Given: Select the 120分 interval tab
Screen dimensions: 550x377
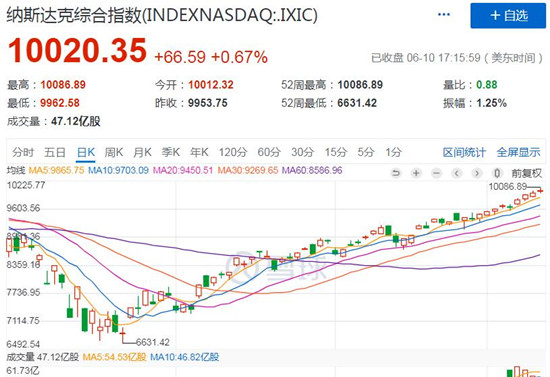Looking at the screenshot, I should (x=233, y=153).
